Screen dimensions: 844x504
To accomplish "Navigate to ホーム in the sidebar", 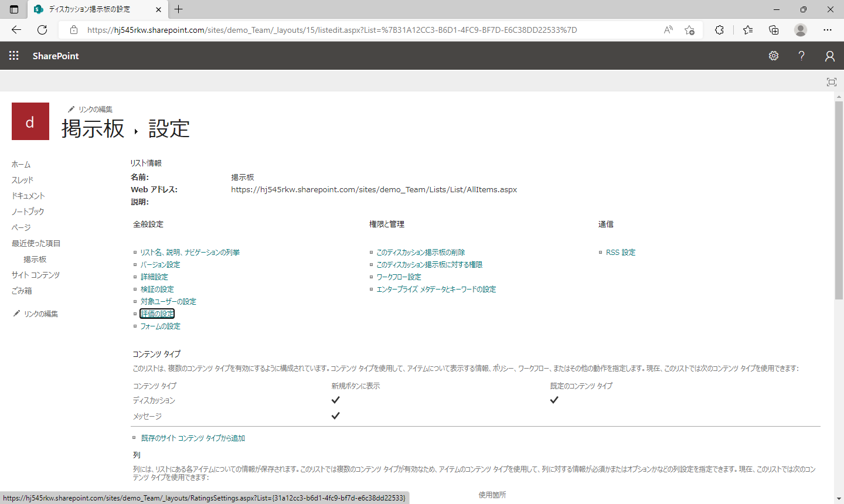I will [21, 164].
